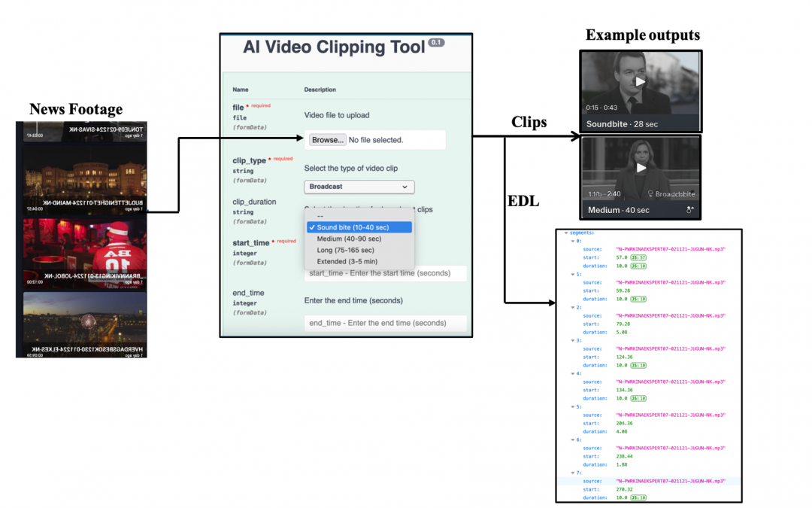Viewport: 812px width, 508px height.
Task: Play the Medium 40 sec clip
Action: 641,168
